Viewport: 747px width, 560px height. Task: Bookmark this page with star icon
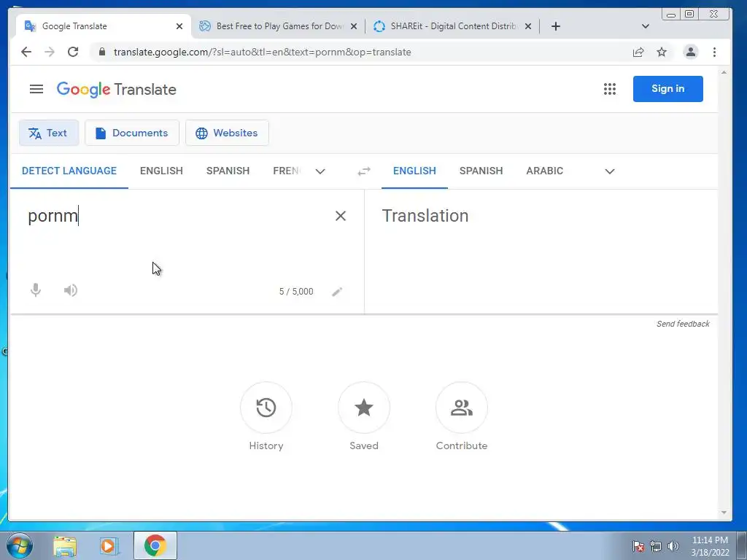pyautogui.click(x=662, y=52)
